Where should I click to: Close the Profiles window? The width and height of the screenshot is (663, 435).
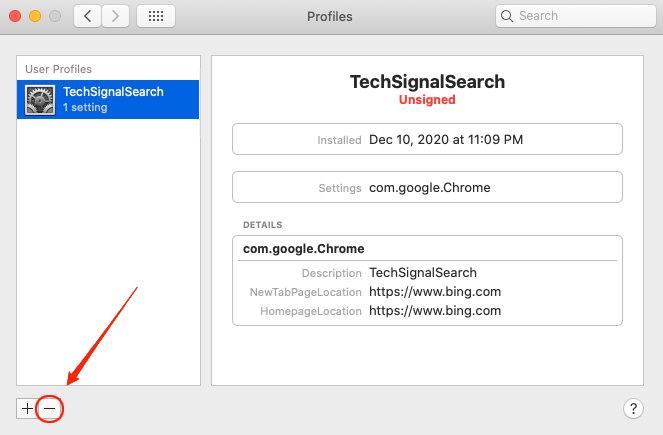(x=15, y=16)
